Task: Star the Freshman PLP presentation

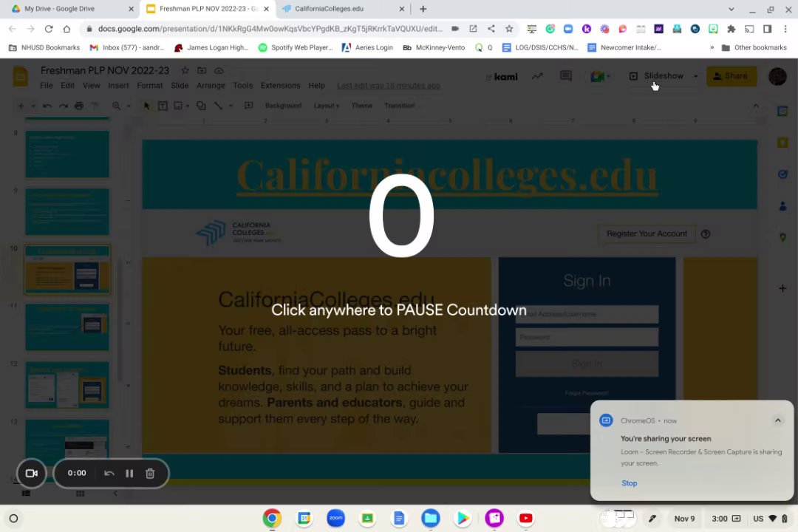Action: click(185, 71)
